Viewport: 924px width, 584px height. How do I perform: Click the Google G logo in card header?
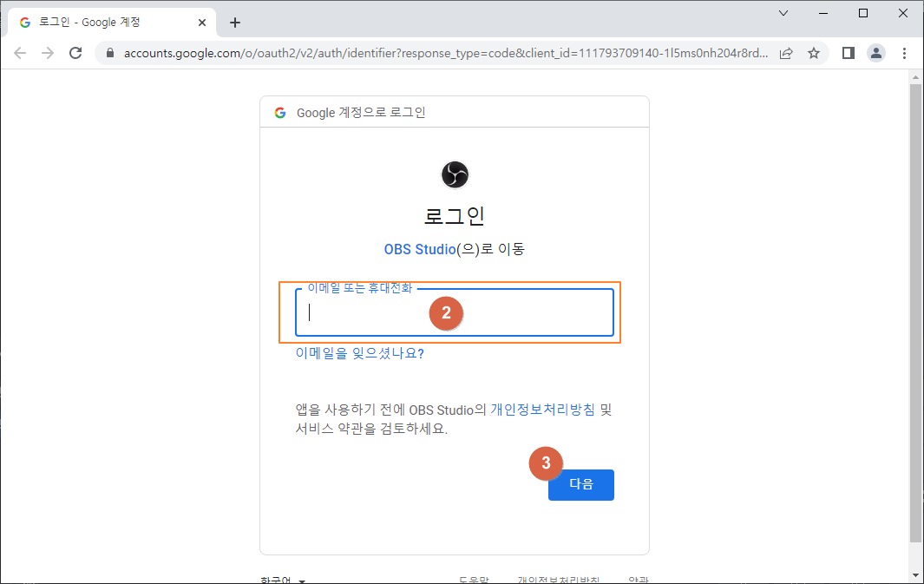pyautogui.click(x=280, y=113)
